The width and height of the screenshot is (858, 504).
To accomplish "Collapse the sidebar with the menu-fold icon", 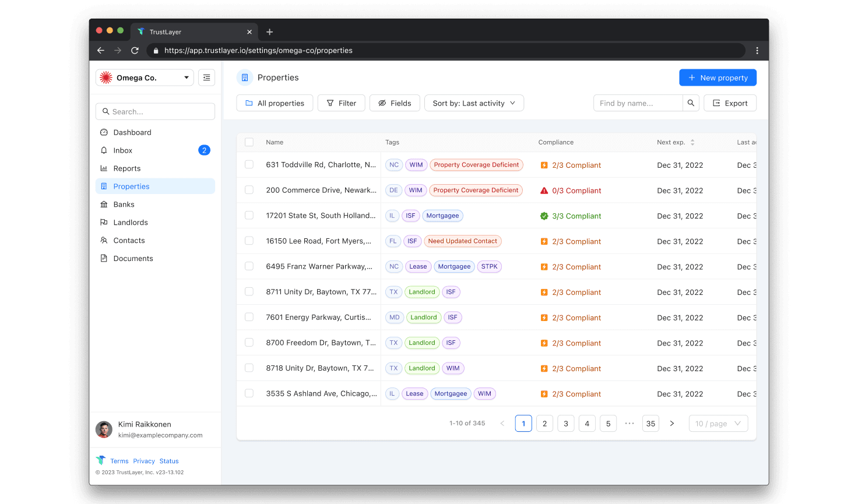I will pos(206,77).
